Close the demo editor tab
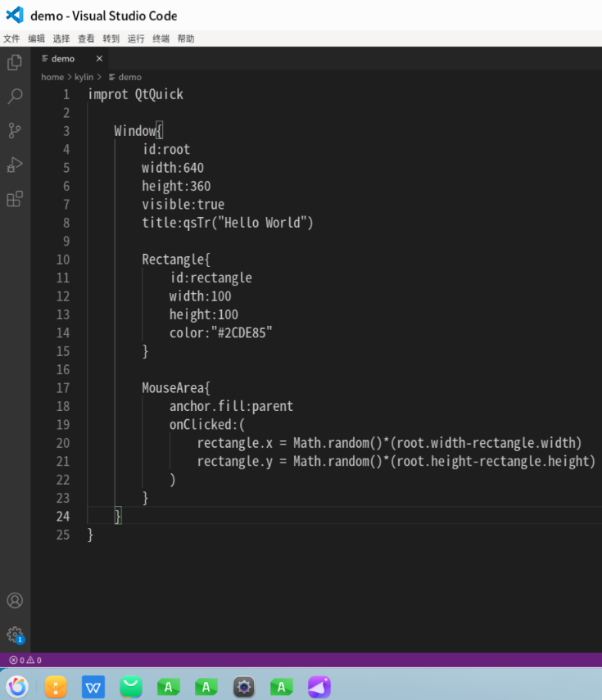Screen dimensions: 602x700 [x=99, y=58]
